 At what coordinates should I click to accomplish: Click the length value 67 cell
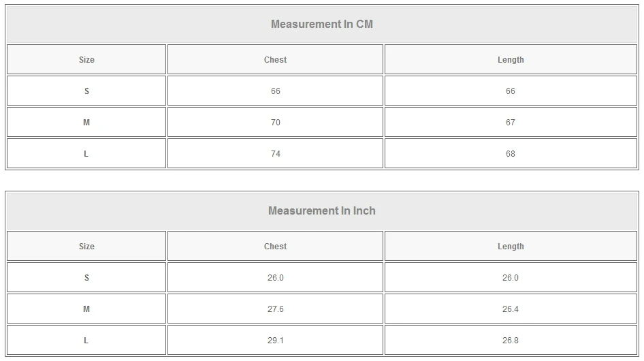point(511,123)
